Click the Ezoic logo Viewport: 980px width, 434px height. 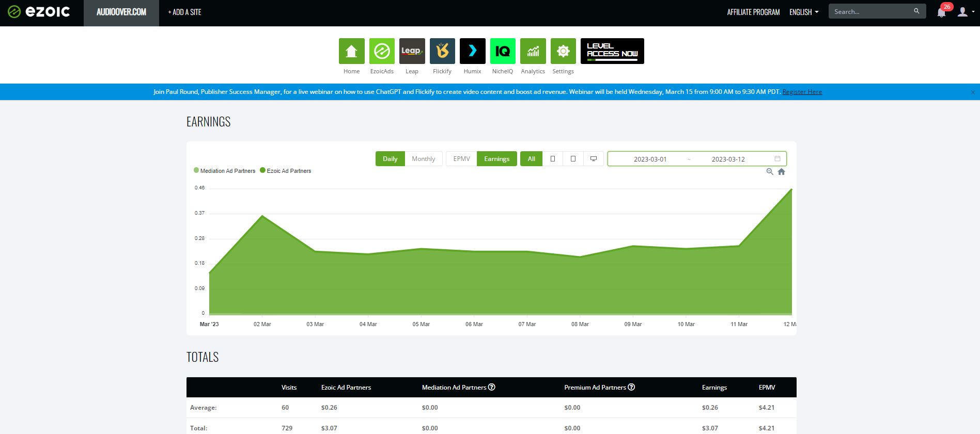tap(39, 12)
